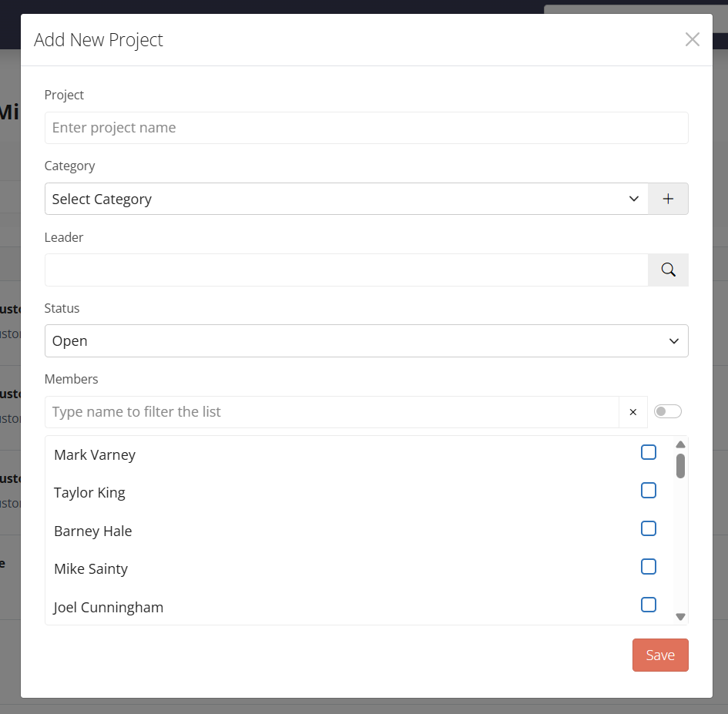Click the members list scroll down arrow

tap(680, 616)
